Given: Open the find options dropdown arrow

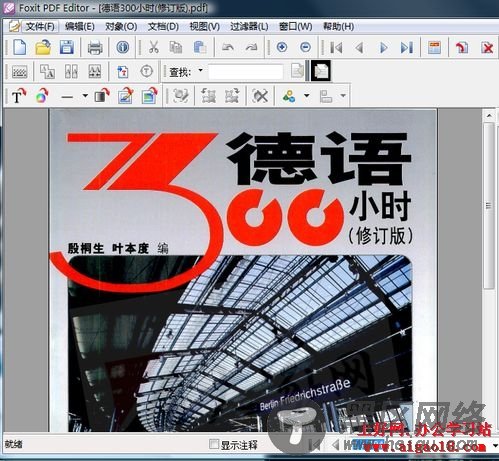Looking at the screenshot, I should [x=200, y=70].
